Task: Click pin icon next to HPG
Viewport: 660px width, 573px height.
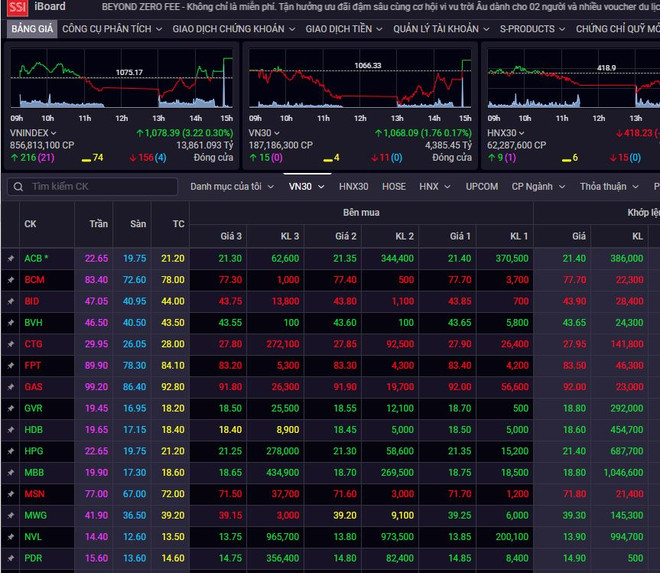Action: coord(11,451)
